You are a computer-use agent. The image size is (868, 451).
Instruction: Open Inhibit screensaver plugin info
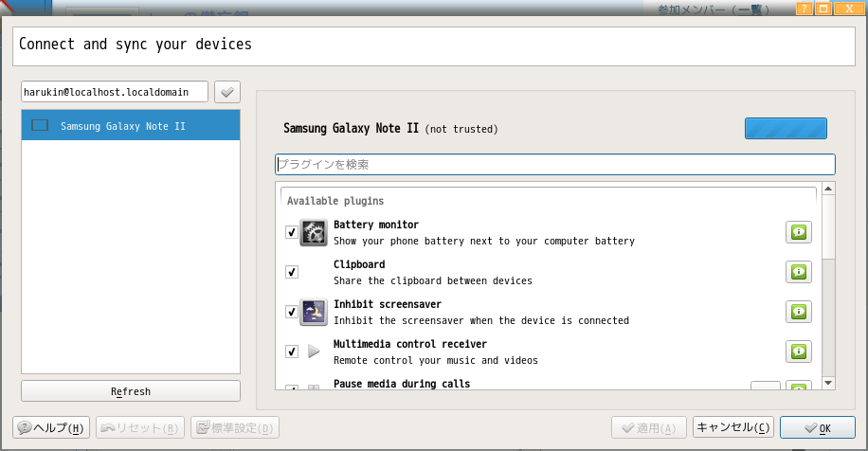click(798, 312)
